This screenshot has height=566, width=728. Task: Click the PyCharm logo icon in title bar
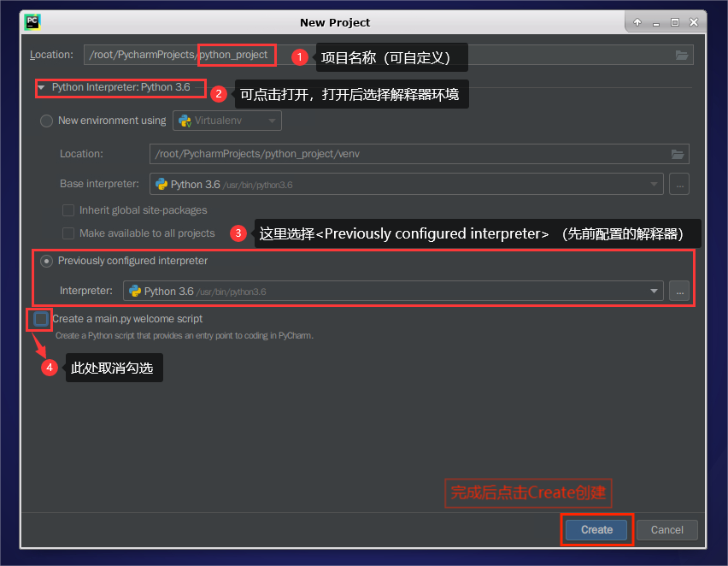pos(32,22)
